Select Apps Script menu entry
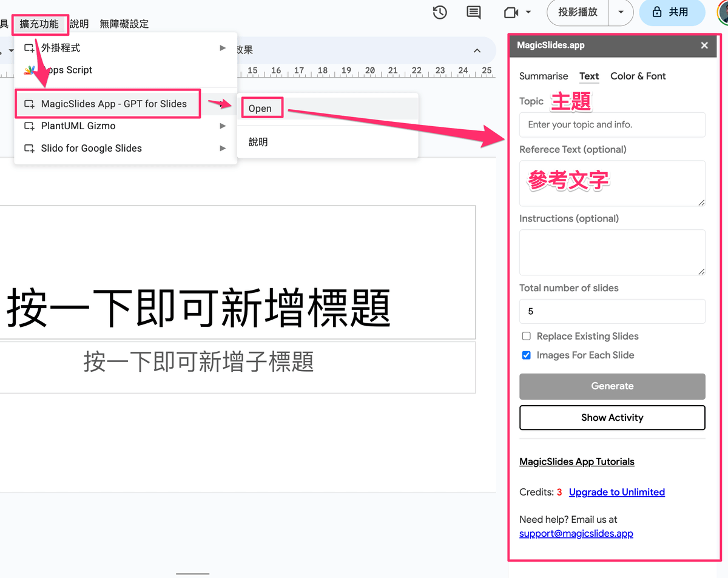The image size is (728, 578). click(x=126, y=70)
